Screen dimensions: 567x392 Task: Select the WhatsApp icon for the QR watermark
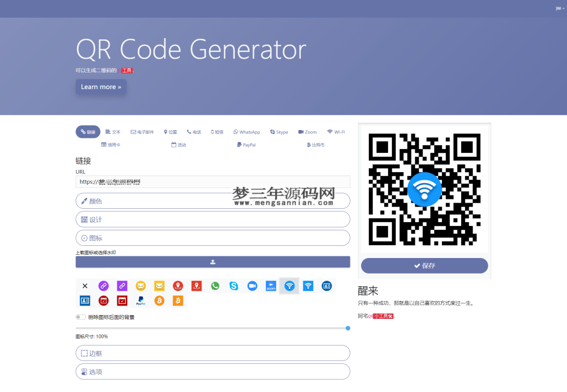(215, 286)
